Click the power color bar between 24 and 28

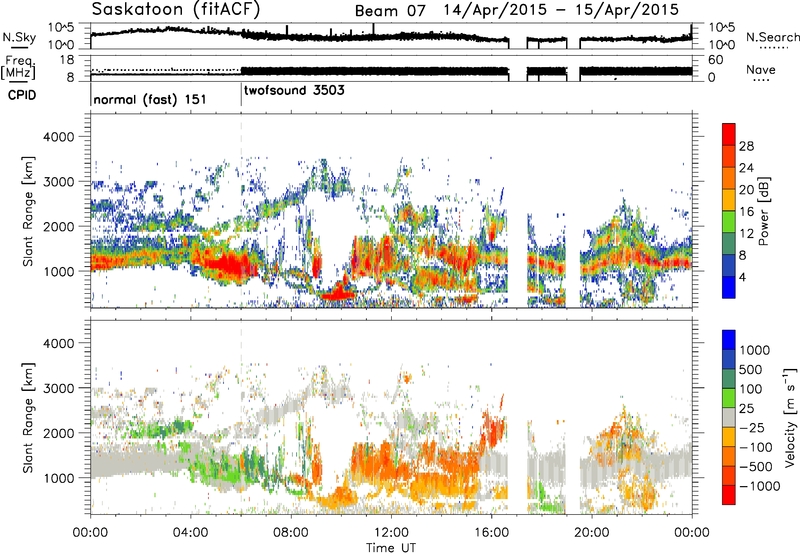tap(729, 156)
